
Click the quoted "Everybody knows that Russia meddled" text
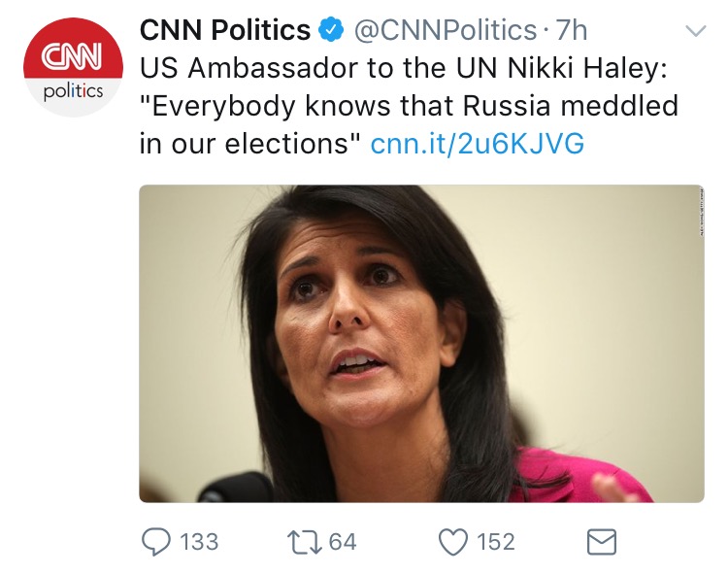[409, 106]
